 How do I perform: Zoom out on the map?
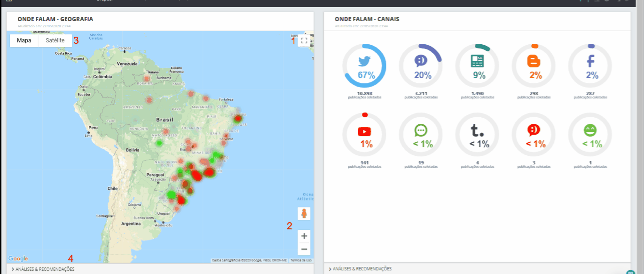[304, 249]
